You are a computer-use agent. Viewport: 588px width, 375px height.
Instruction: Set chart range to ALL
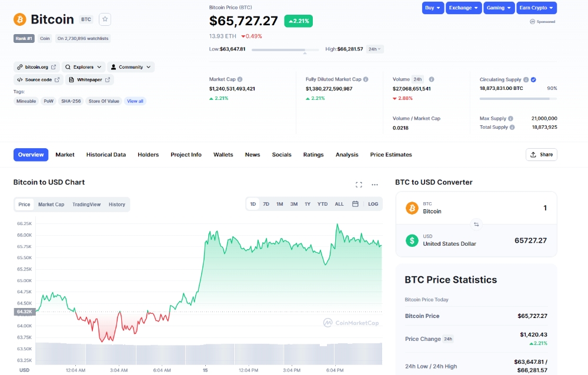tap(339, 204)
